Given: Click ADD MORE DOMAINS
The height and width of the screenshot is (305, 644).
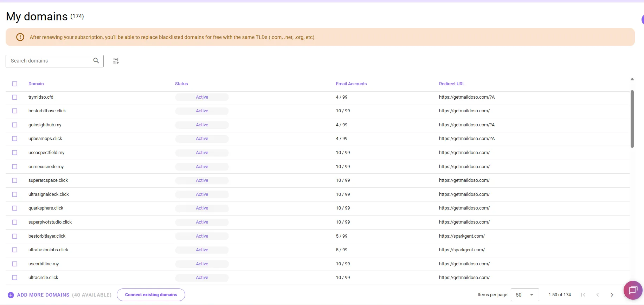Looking at the screenshot, I should click(43, 295).
